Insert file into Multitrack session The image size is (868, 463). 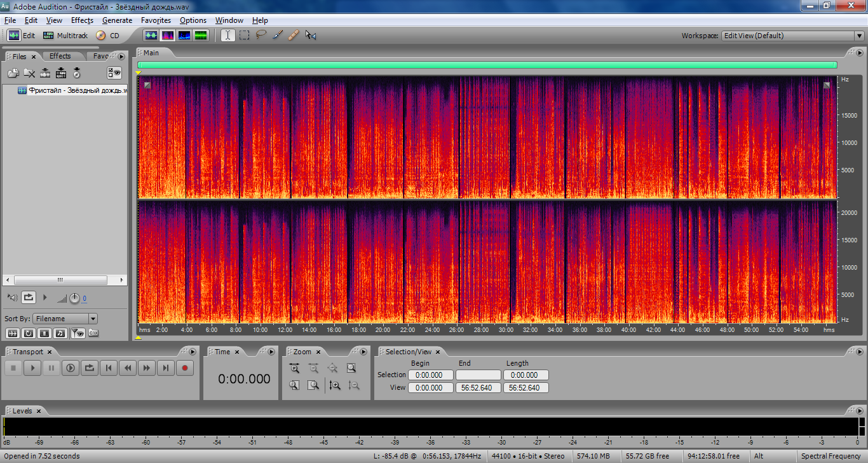(x=61, y=73)
